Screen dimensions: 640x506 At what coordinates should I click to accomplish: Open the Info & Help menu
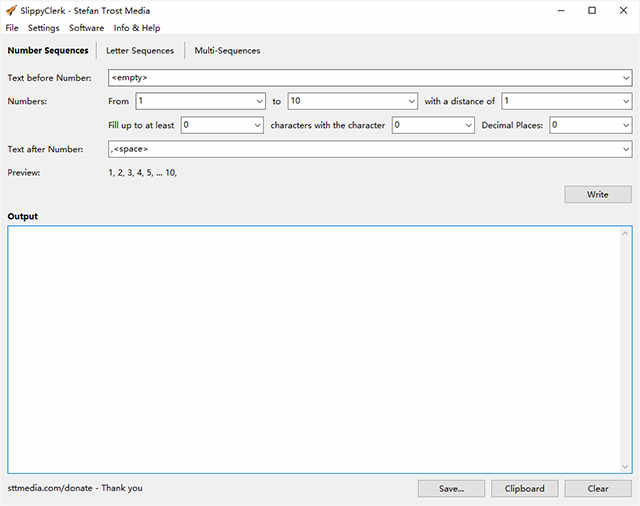coord(137,28)
